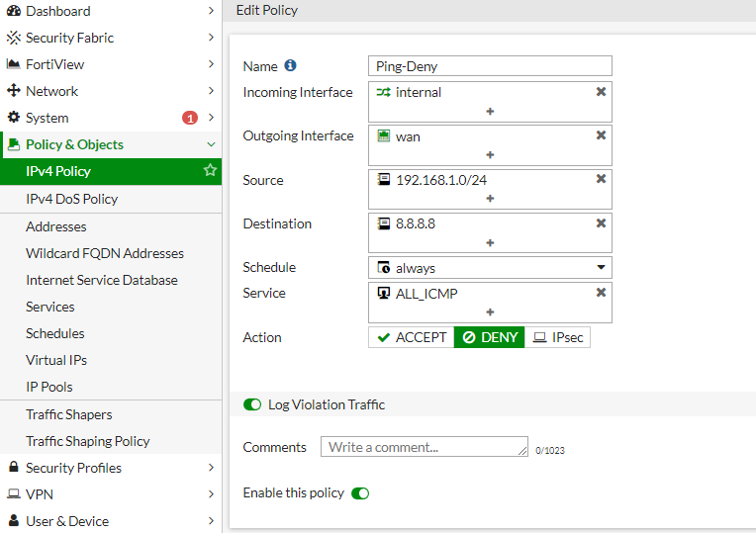Image resolution: width=756 pixels, height=533 pixels.
Task: Select the DENY action
Action: tap(490, 337)
